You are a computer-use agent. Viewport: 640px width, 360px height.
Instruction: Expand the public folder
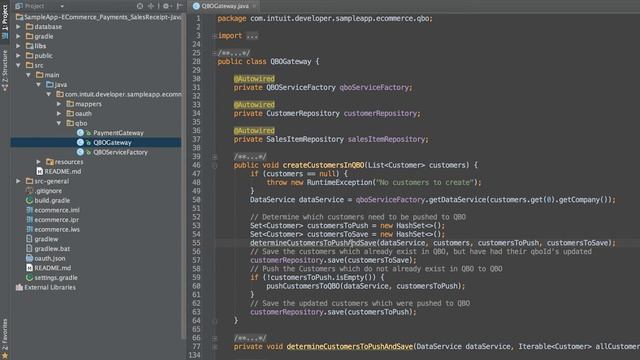tap(18, 56)
